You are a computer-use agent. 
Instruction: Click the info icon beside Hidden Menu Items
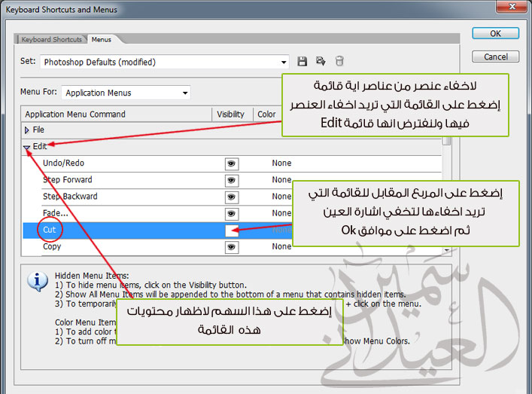click(37, 282)
